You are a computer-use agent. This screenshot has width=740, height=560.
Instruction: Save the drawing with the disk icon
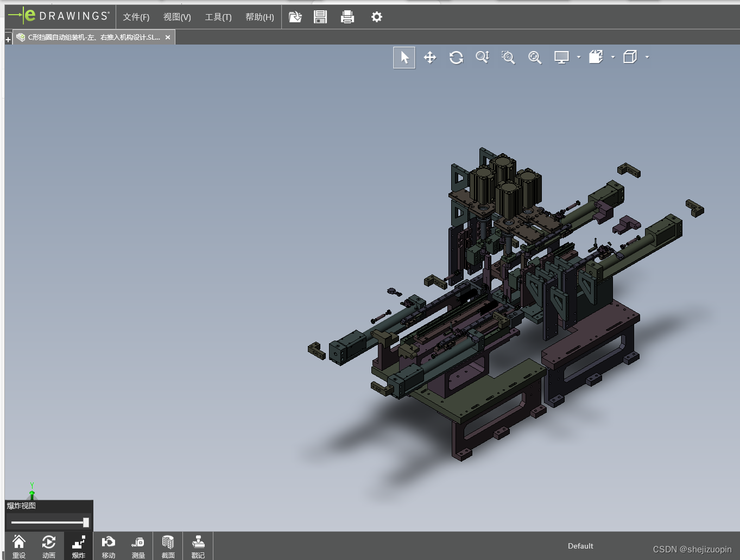(x=320, y=17)
